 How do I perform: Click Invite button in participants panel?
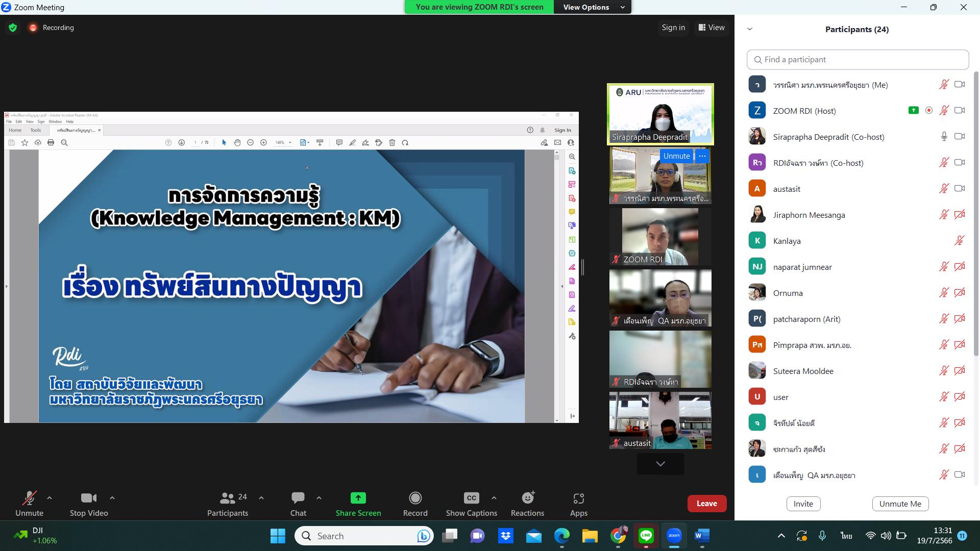click(x=803, y=504)
